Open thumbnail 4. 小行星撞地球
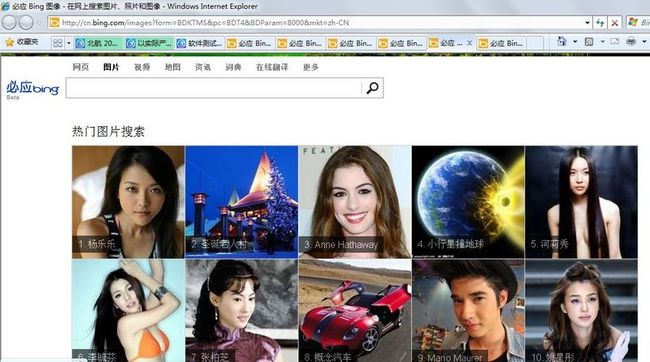Screen dimensions: 650x362 [x=468, y=202]
